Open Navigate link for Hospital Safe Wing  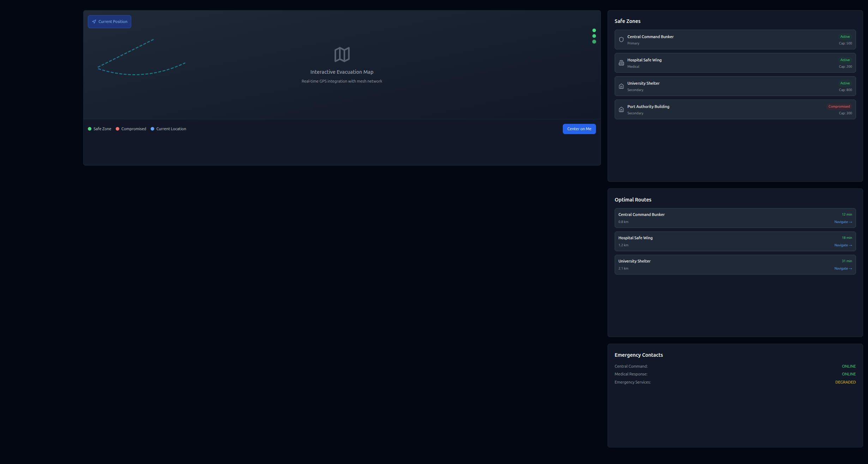[x=843, y=245]
